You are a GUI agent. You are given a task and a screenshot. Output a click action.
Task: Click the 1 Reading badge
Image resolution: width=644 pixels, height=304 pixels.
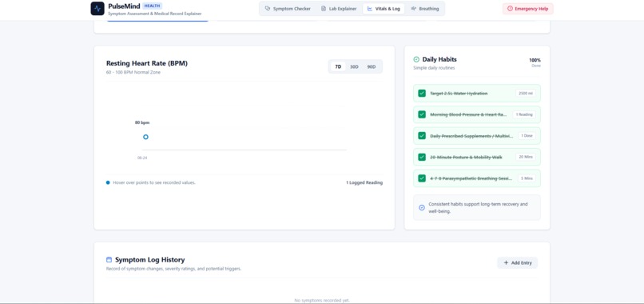(524, 114)
